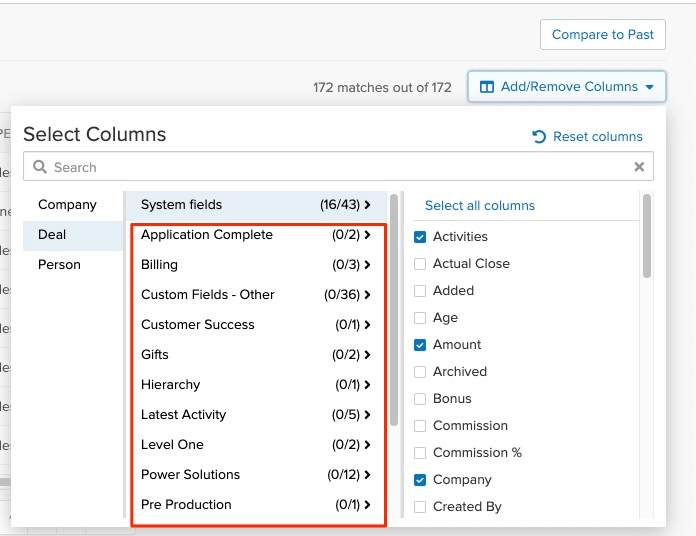Click the caret arrow on Add/Remove Columns
This screenshot has width=696, height=536.
click(x=650, y=87)
